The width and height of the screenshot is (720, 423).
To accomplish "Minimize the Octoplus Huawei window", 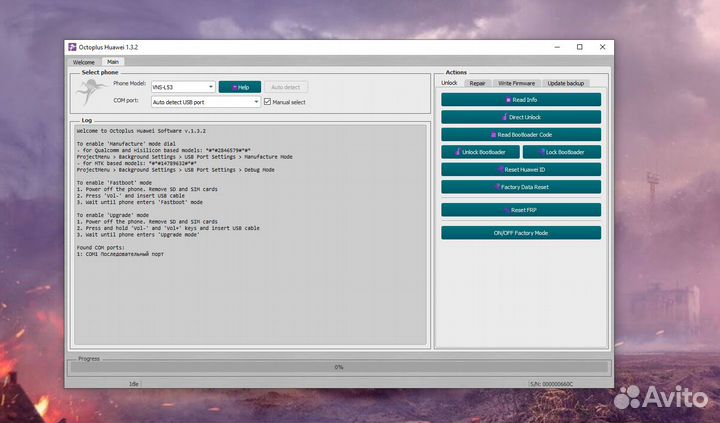I will coord(557,47).
